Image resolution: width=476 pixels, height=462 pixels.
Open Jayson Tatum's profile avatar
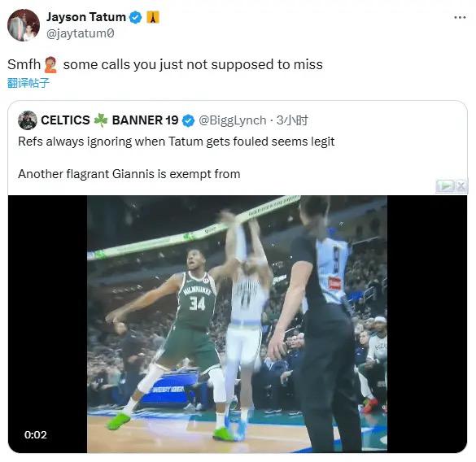point(24,25)
